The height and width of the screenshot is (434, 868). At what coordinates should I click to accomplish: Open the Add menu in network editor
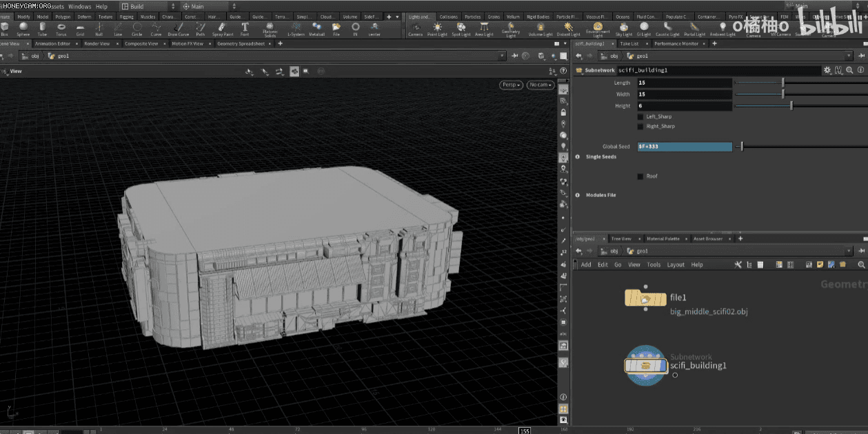[x=586, y=265]
